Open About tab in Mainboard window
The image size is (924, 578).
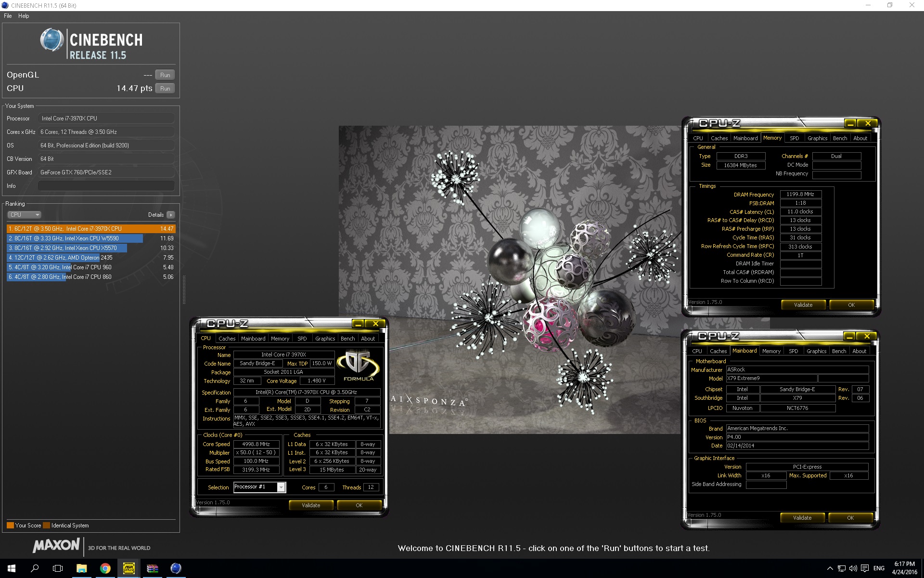pyautogui.click(x=860, y=351)
